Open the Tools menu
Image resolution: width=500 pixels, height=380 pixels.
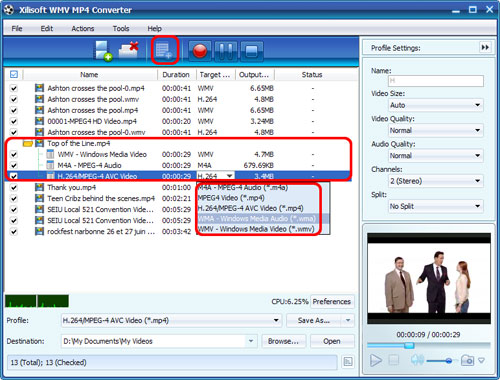(121, 29)
